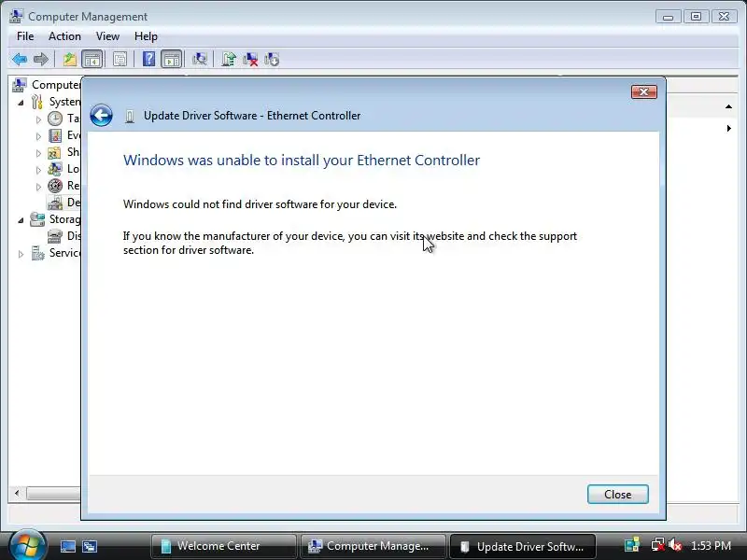
Task: Maximize the Computer Management window
Action: click(696, 17)
